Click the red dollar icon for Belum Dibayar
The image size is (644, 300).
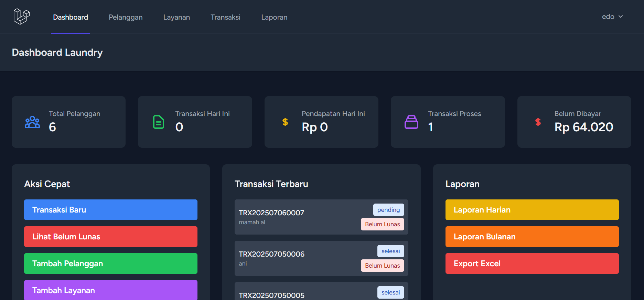point(538,122)
